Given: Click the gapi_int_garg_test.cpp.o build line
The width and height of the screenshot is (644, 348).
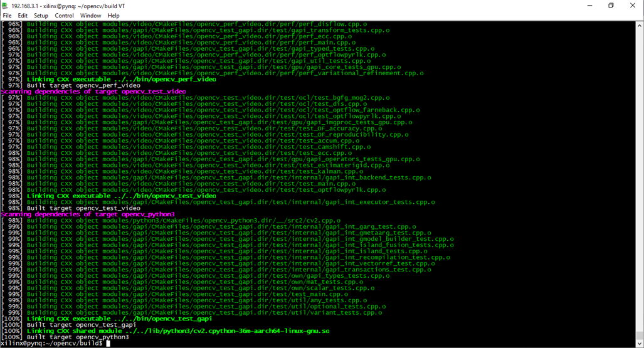Looking at the screenshot, I should pyautogui.click(x=209, y=226).
